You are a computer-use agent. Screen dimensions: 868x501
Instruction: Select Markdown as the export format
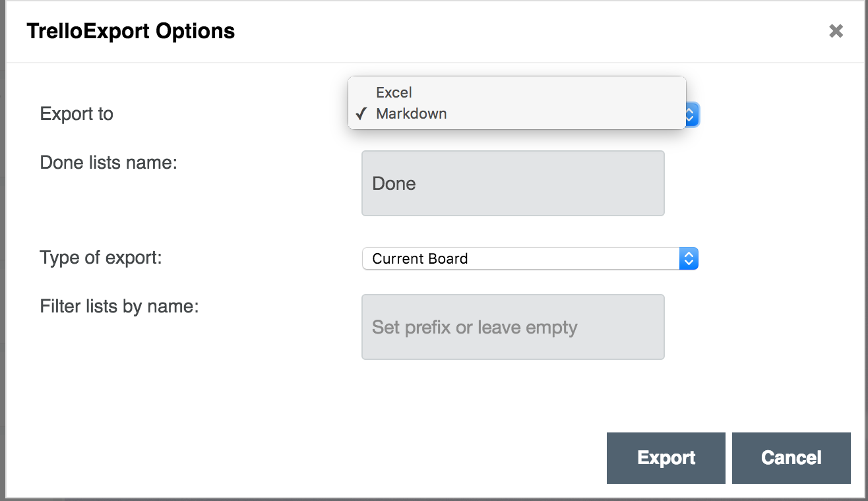coord(411,113)
